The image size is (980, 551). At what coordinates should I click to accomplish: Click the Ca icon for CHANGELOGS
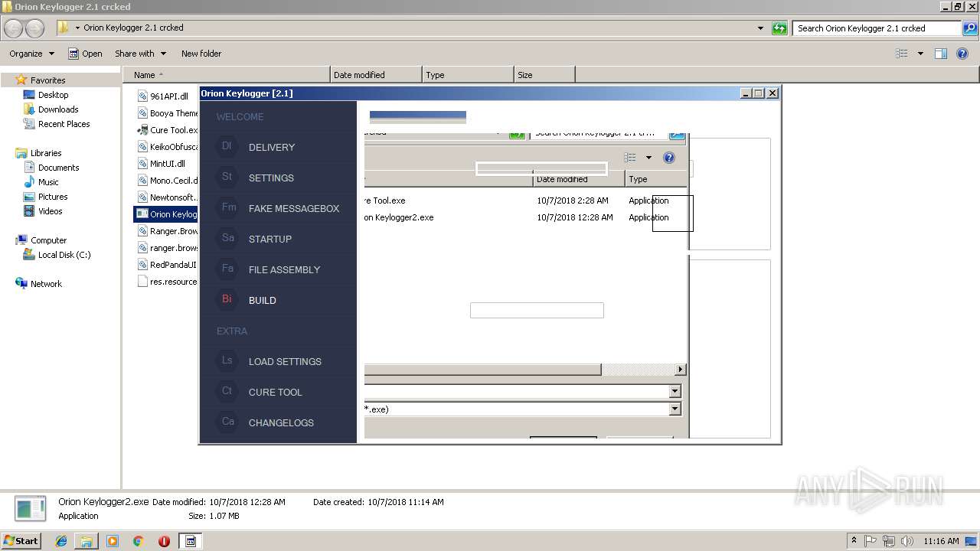227,422
